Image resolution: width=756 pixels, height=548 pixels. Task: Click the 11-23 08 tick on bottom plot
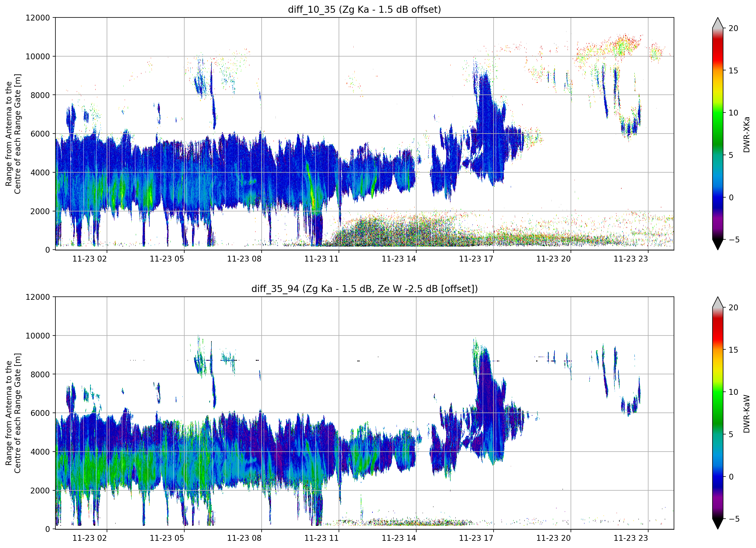[244, 538]
